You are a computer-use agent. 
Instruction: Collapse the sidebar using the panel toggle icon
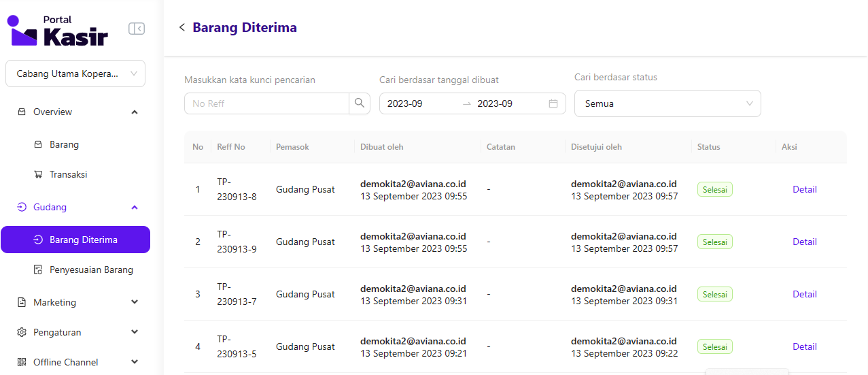pyautogui.click(x=137, y=29)
